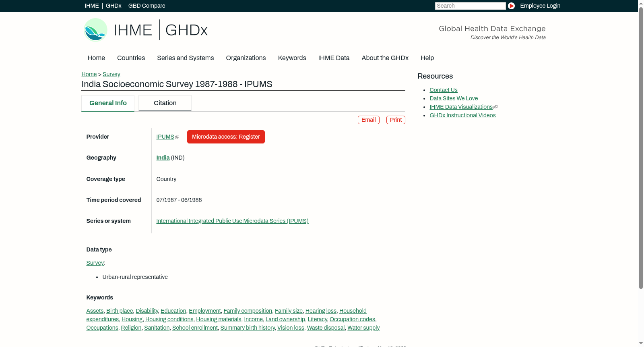The width and height of the screenshot is (644, 347).
Task: Open the Housing conditions keyword
Action: tap(169, 319)
